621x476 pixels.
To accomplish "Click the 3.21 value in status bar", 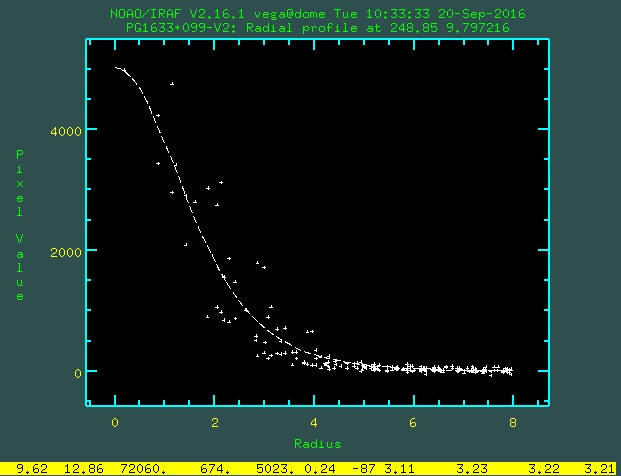I will [599, 469].
